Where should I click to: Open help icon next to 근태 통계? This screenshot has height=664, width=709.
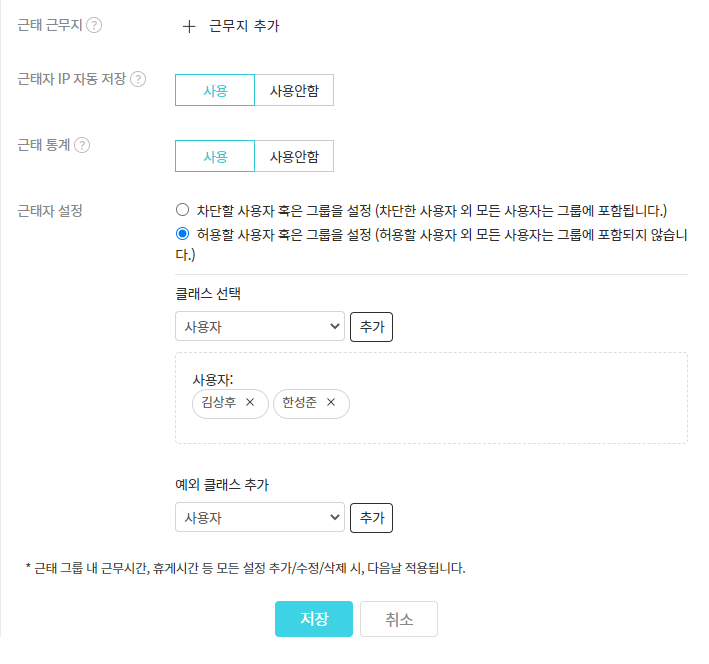(x=82, y=145)
